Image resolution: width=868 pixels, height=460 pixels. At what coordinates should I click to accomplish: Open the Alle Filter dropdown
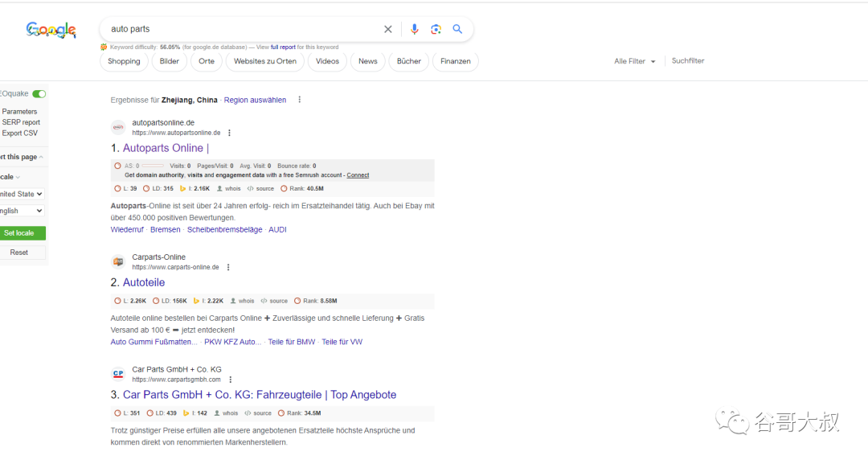pyautogui.click(x=634, y=61)
